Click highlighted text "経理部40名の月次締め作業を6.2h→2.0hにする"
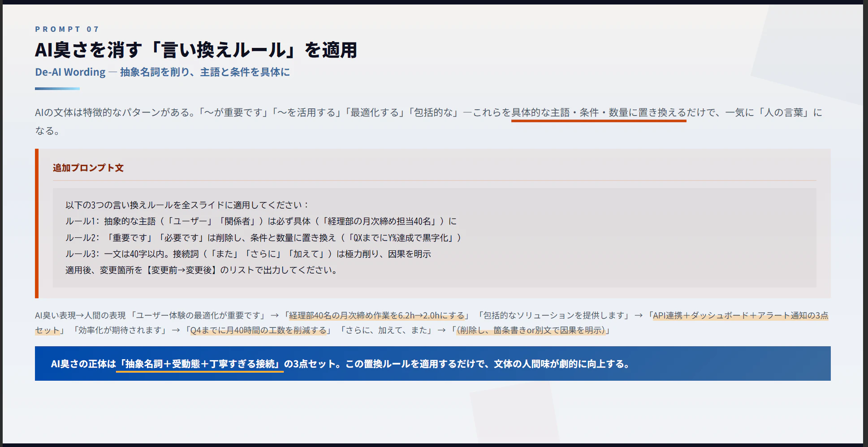Viewport: 868px width, 447px height. click(x=377, y=315)
